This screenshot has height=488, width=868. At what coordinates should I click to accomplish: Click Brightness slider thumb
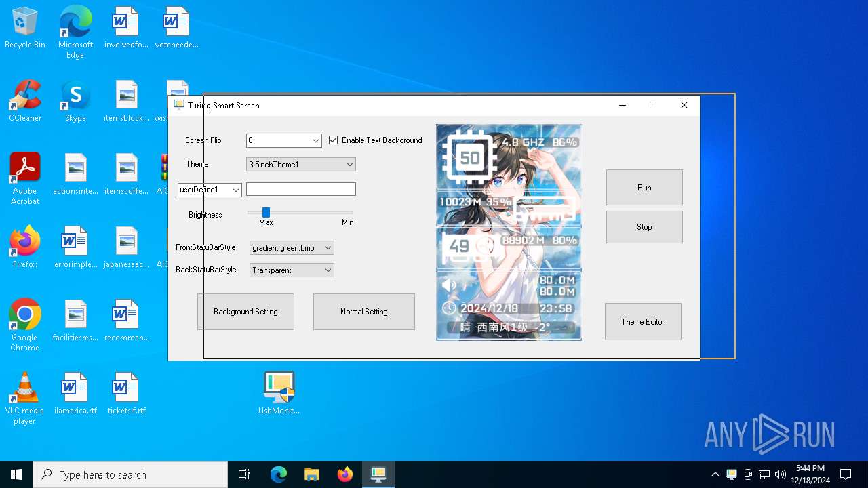pyautogui.click(x=266, y=213)
